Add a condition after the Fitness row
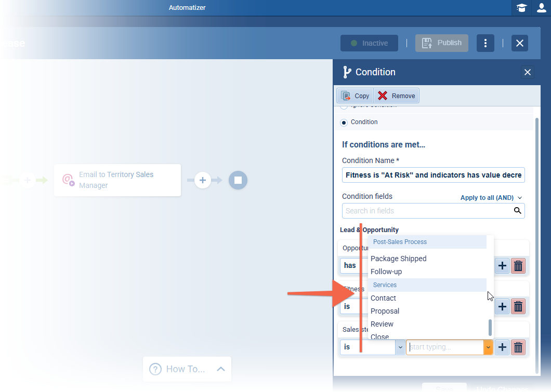 [502, 306]
